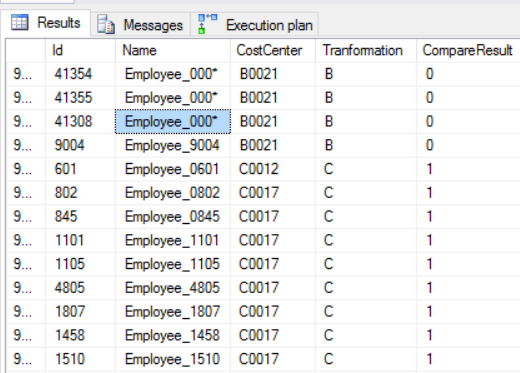Screen dimensions: 520x373
Task: Click row header of row 1510
Action: pos(25,359)
